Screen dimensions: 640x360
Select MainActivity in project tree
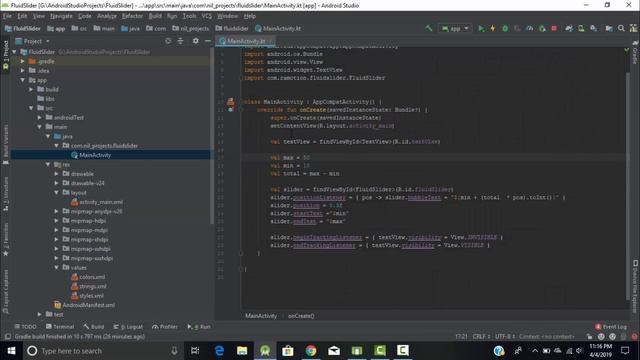[x=91, y=155]
